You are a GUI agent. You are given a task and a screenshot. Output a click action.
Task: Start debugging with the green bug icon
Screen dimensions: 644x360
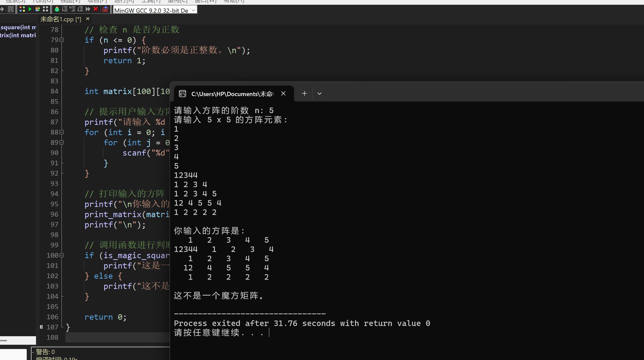(57, 9)
